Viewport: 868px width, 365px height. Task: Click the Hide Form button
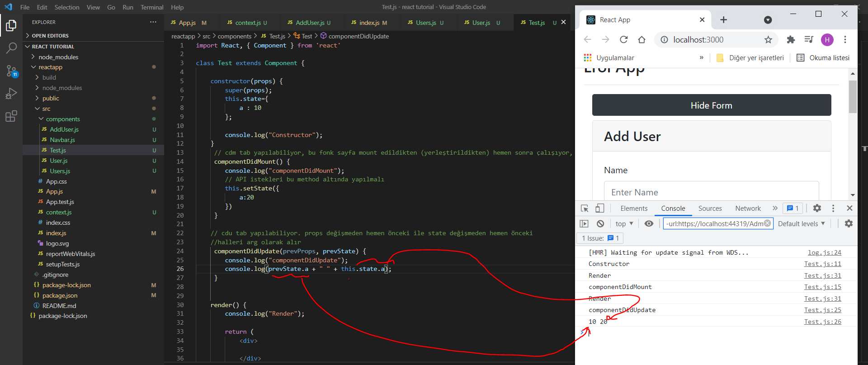click(711, 105)
